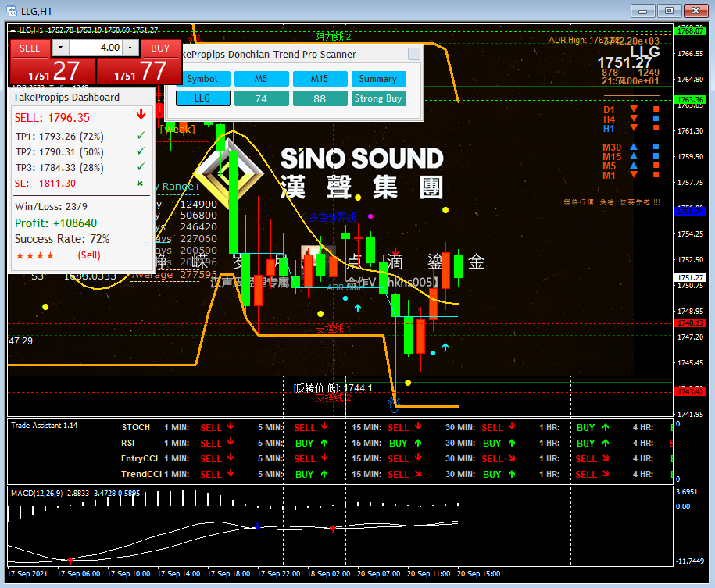Image resolution: width=715 pixels, height=588 pixels.
Task: Maximize the LLG,H1 chart window
Action: click(669, 10)
